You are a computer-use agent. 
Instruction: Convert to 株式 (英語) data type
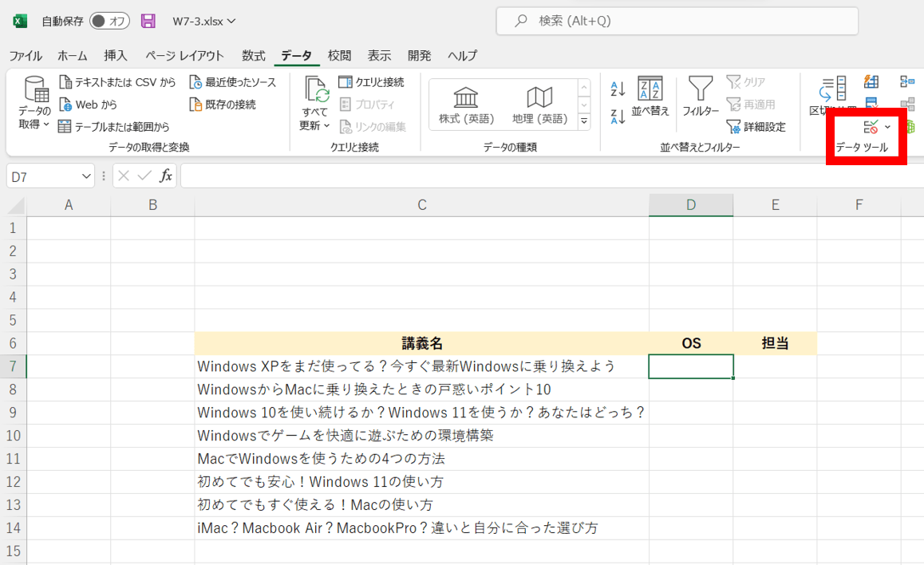[x=466, y=105]
